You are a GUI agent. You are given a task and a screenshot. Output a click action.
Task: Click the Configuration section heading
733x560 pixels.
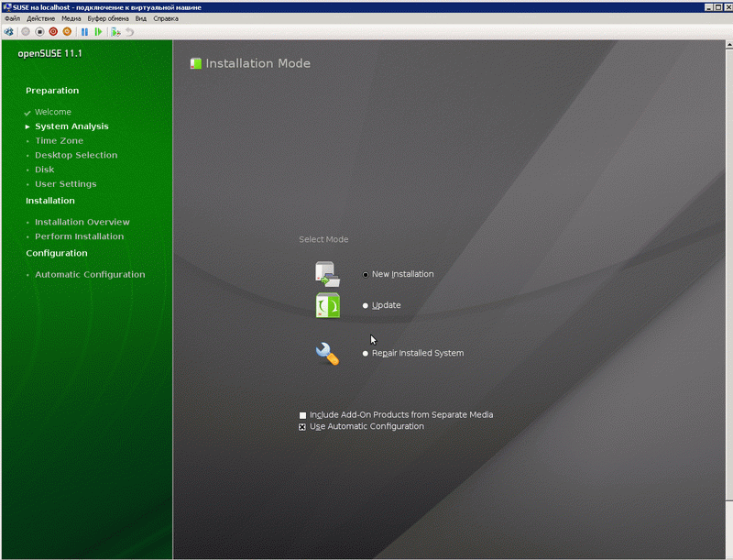[57, 253]
